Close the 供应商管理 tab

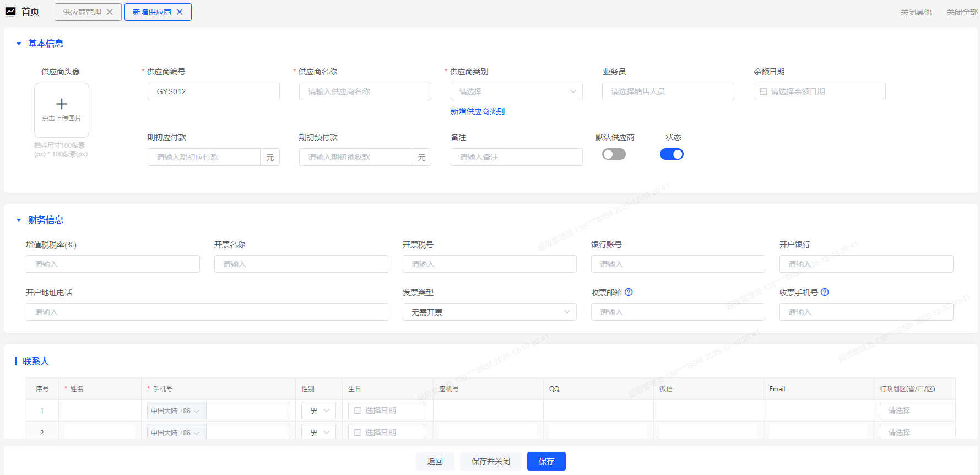110,12
